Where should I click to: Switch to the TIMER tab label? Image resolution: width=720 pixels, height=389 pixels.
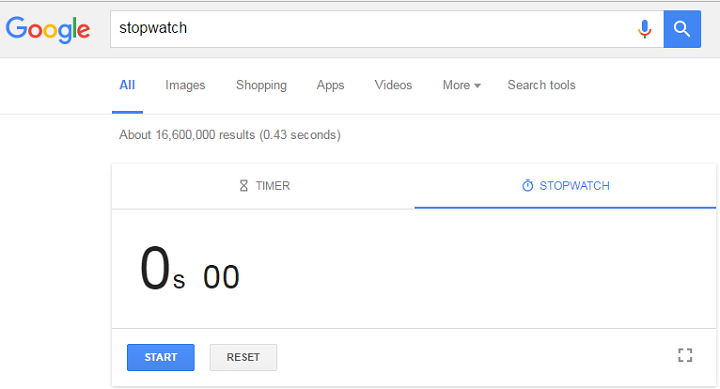point(273,186)
